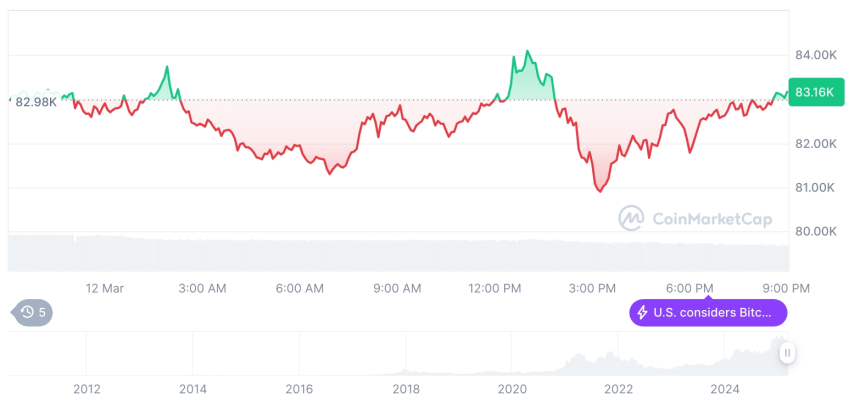Click the 80.00K price axis label
Viewport: 860px width, 401px height.
815,231
